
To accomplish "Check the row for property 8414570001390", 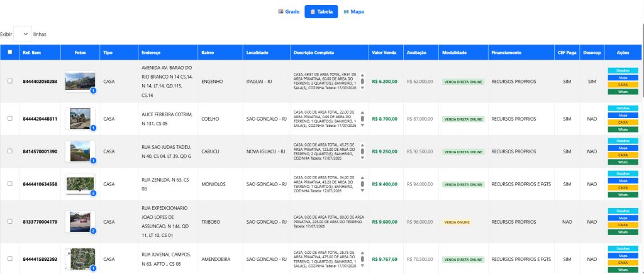I will pyautogui.click(x=10, y=151).
